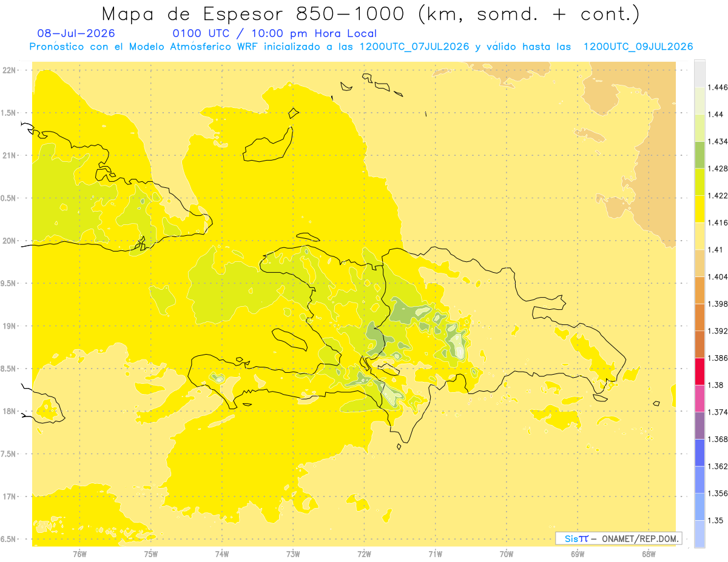Viewport: 728px width, 562px height.
Task: Click the legend value 1.446
Action: 718,87
